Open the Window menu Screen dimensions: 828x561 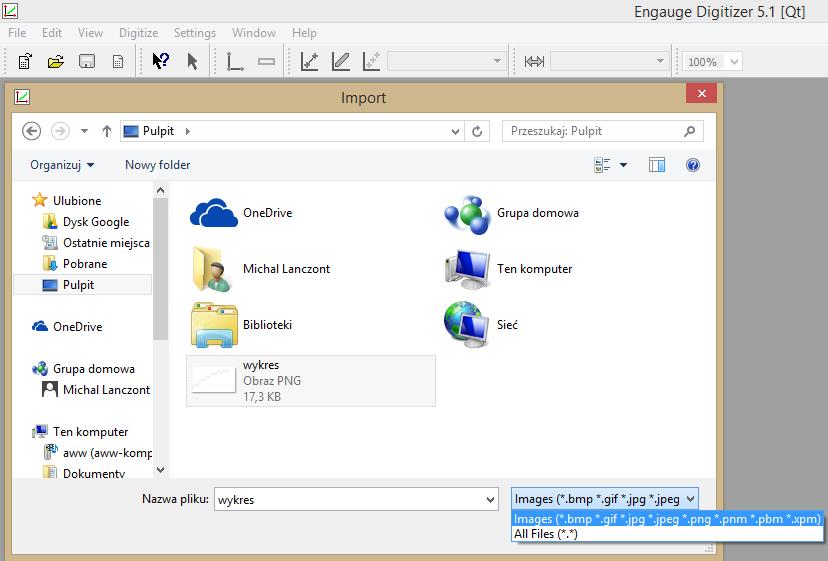point(254,33)
